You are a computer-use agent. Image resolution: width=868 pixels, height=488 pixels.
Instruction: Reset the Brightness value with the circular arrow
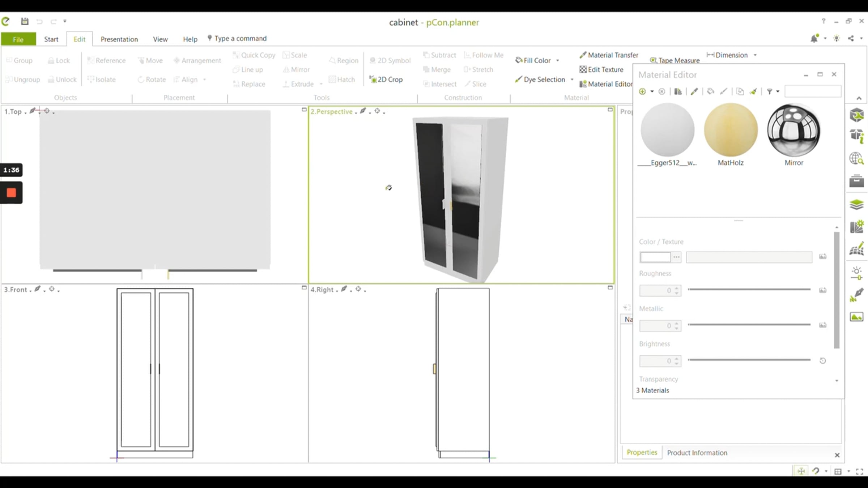click(x=823, y=360)
